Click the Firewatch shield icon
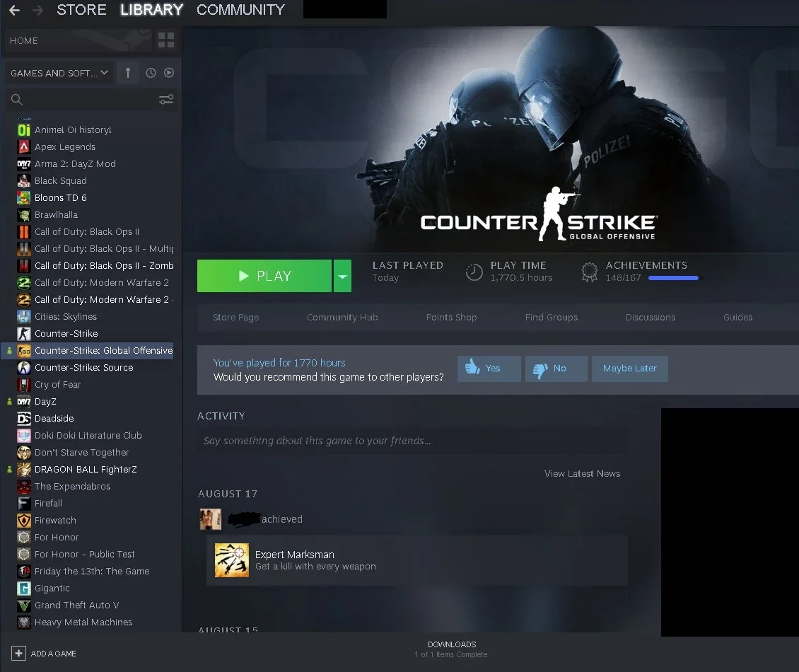This screenshot has width=799, height=672. (24, 521)
